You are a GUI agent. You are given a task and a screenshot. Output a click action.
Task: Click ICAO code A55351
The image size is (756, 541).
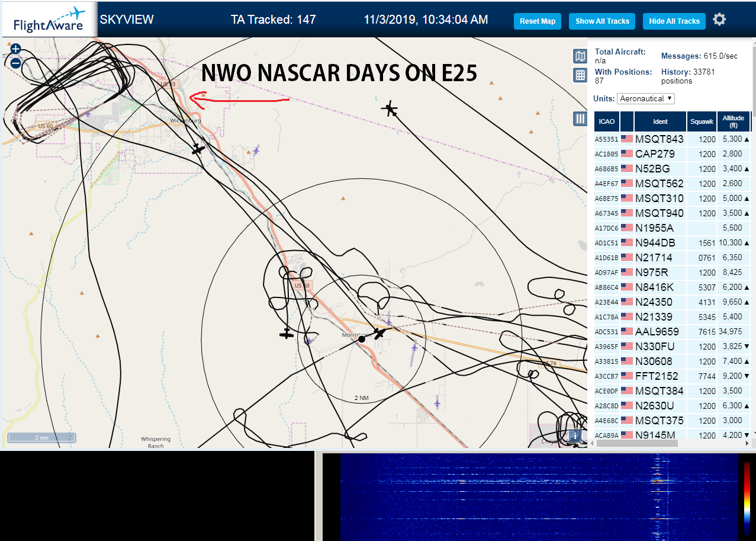pyautogui.click(x=606, y=140)
